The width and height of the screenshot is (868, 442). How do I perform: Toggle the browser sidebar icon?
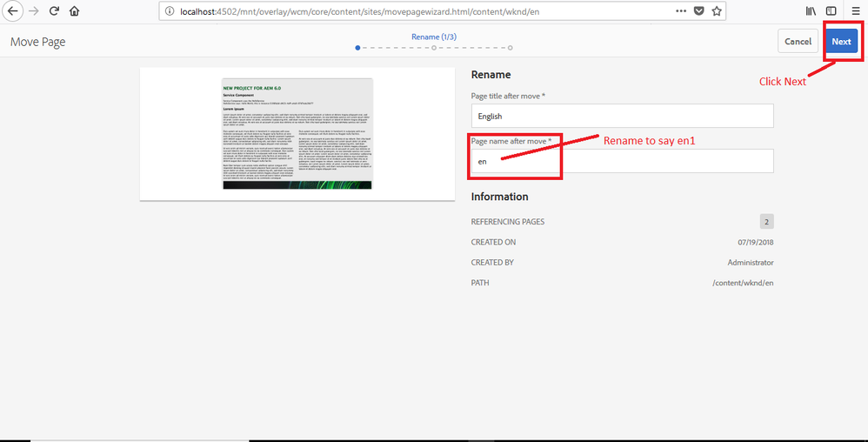[831, 11]
